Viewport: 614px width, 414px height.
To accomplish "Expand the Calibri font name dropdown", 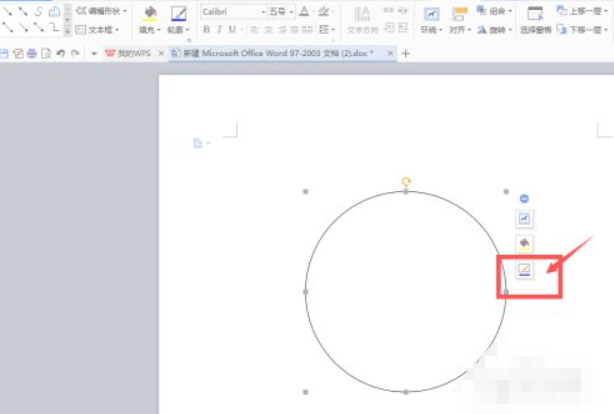I will tap(263, 12).
